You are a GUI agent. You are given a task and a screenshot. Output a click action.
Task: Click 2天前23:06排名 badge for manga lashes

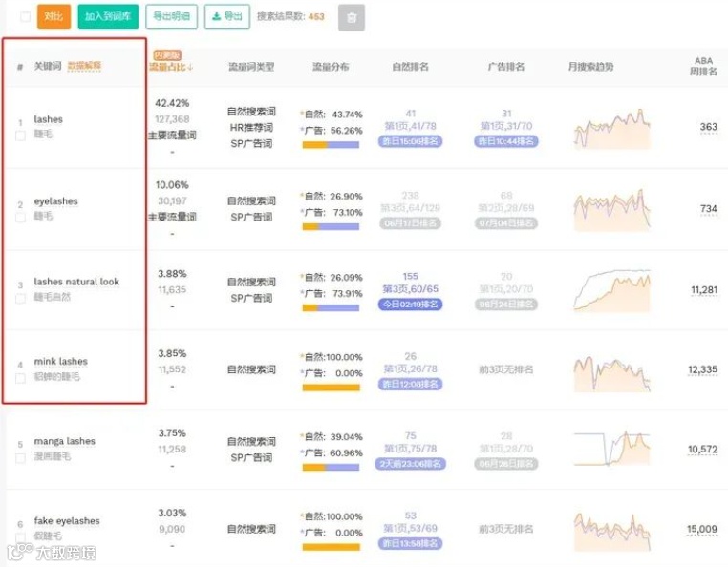[x=410, y=464]
